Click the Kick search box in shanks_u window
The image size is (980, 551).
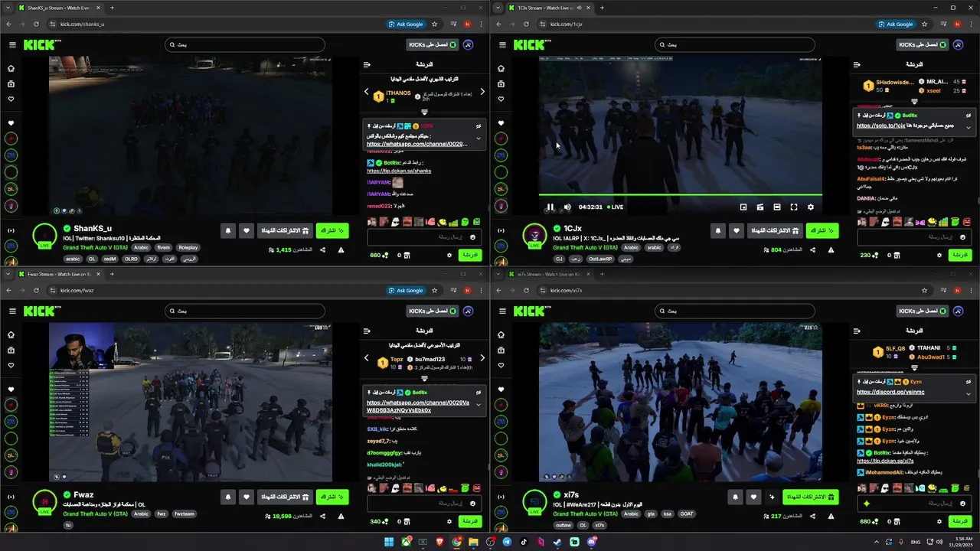tap(245, 44)
